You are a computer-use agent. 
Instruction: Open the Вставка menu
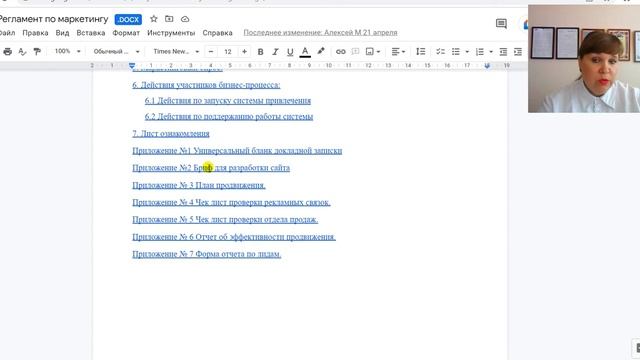coord(91,33)
